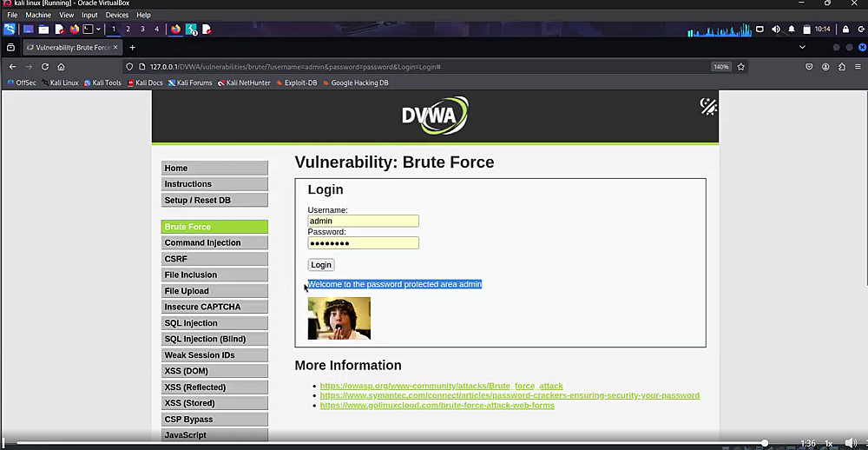
Task: Click the video progress bar handle
Action: coord(765,443)
